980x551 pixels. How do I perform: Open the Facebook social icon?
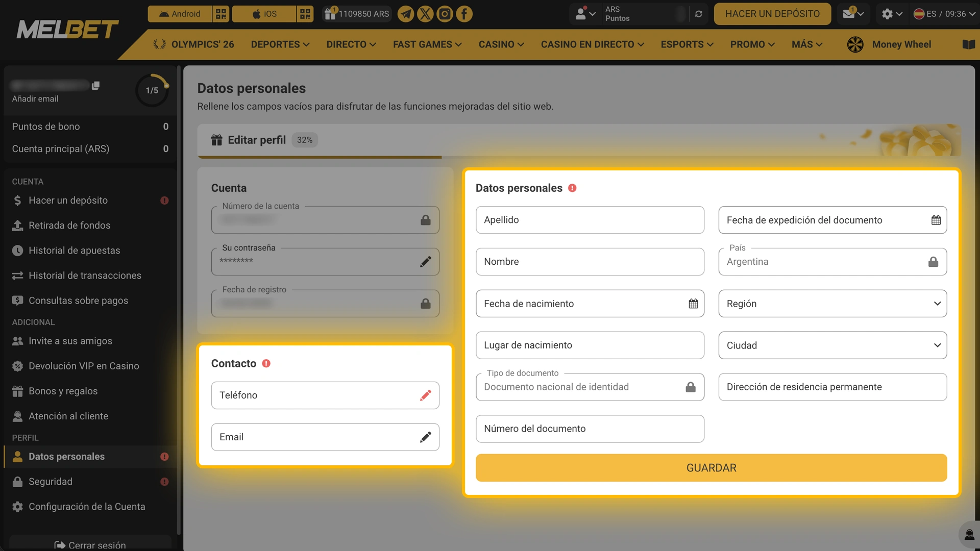click(x=464, y=14)
